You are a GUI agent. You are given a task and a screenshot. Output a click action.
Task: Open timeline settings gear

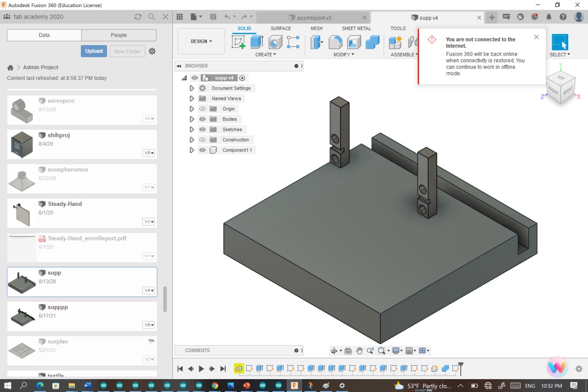pos(579,369)
